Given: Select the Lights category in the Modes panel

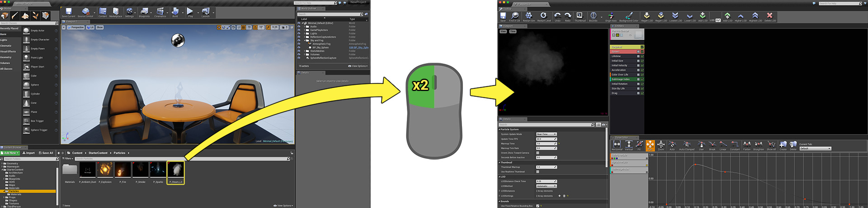Looking at the screenshot, I should tap(4, 40).
